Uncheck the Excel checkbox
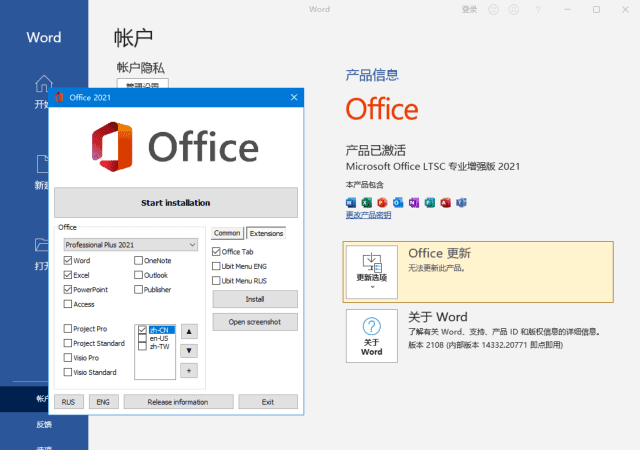 pos(68,275)
